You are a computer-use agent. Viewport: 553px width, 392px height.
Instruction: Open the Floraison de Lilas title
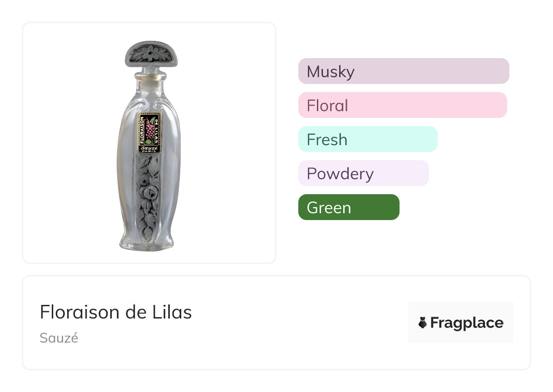click(116, 312)
